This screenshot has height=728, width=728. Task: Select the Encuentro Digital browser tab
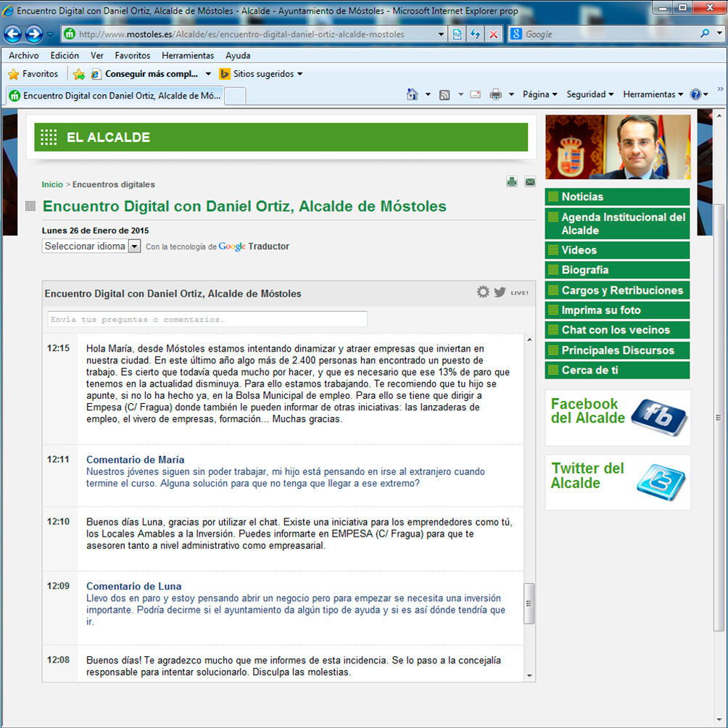click(x=116, y=95)
